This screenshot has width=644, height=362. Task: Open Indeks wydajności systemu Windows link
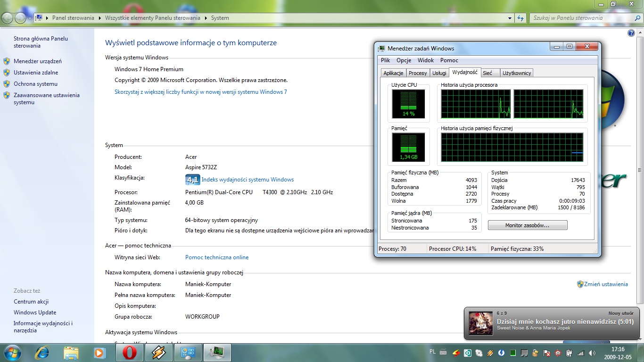click(248, 180)
